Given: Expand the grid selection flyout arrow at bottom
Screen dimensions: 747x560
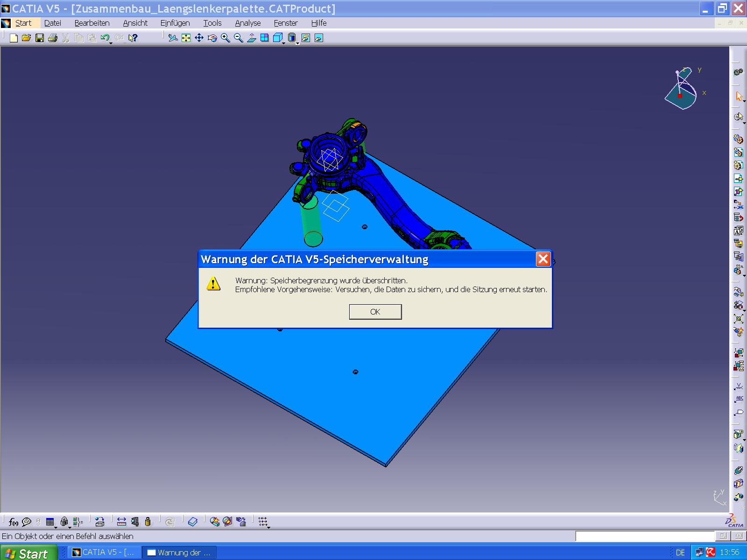Looking at the screenshot, I should pyautogui.click(x=269, y=527).
